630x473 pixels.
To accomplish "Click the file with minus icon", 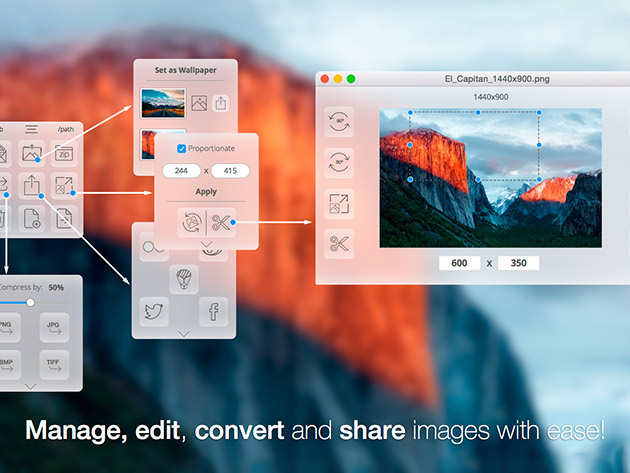I will pyautogui.click(x=64, y=218).
